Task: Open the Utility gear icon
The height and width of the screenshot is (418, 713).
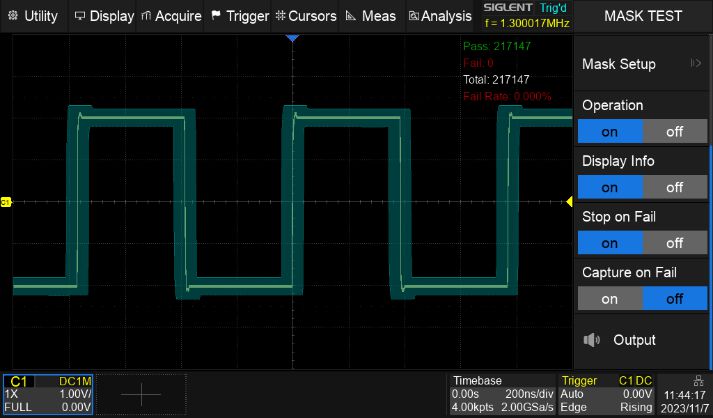Action: 13,15
